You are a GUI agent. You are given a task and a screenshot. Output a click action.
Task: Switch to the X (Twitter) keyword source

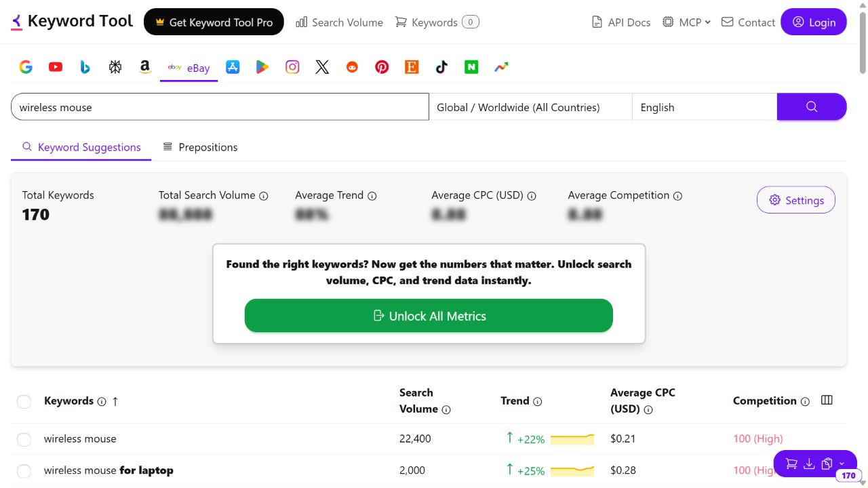322,67
